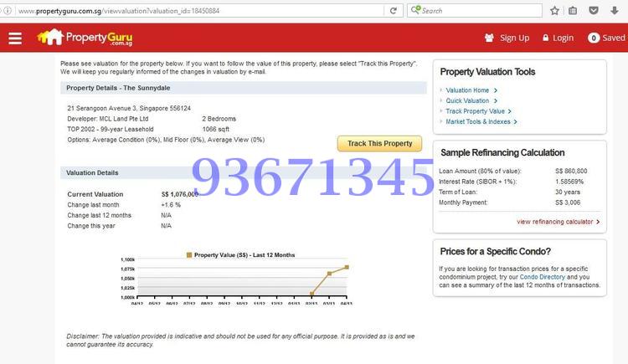Click view refinancing calculator link
Image resolution: width=628 pixels, height=364 pixels.
[x=554, y=222]
